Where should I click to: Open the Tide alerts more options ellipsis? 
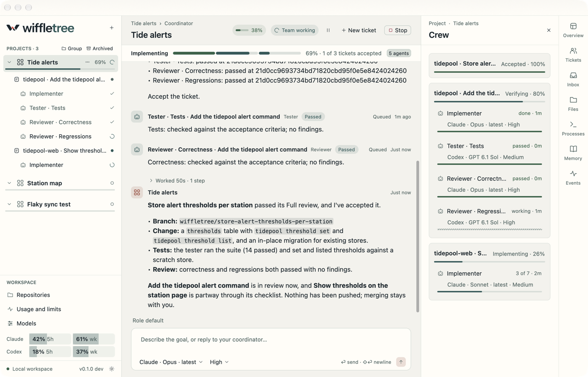(87, 62)
